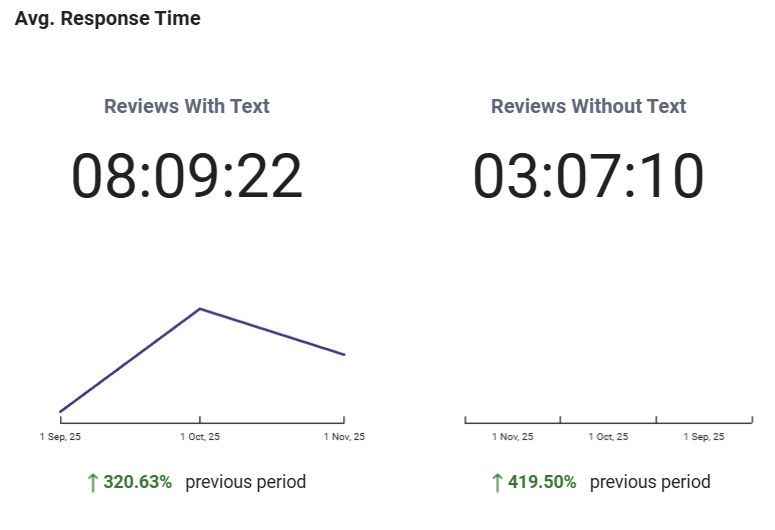Click the line chart end point at 1 Nov
775x530 pixels.
pyautogui.click(x=344, y=354)
